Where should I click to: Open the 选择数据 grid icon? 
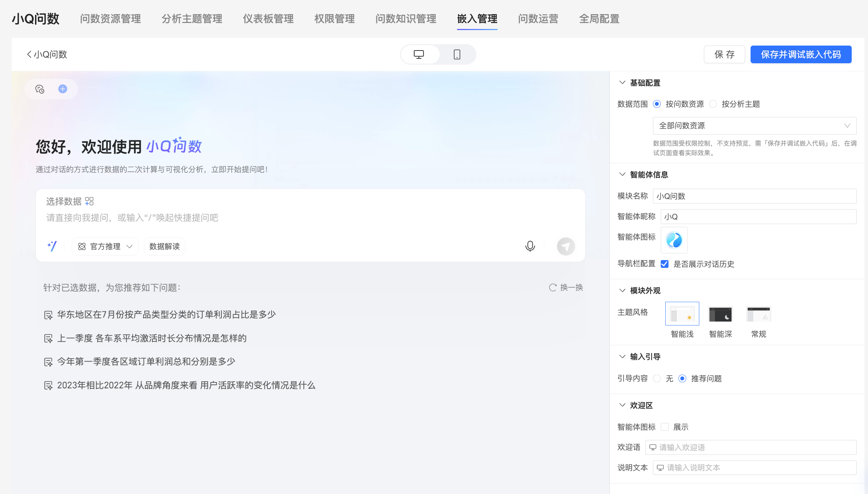click(89, 201)
